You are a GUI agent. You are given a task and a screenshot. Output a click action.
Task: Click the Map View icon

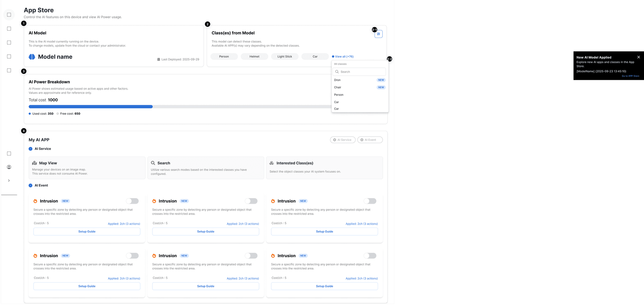(x=35, y=163)
